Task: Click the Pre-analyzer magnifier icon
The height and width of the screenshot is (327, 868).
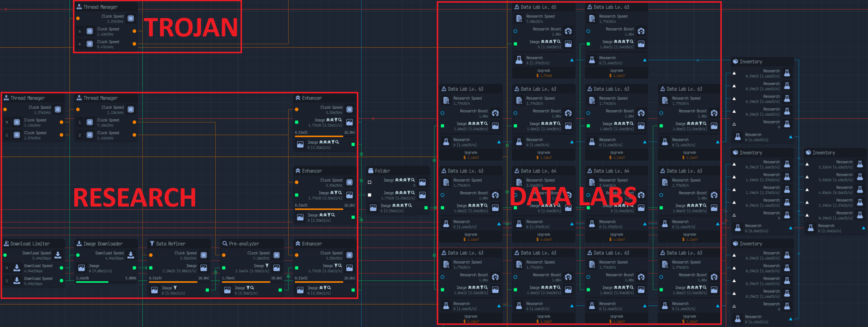Action: coord(225,244)
